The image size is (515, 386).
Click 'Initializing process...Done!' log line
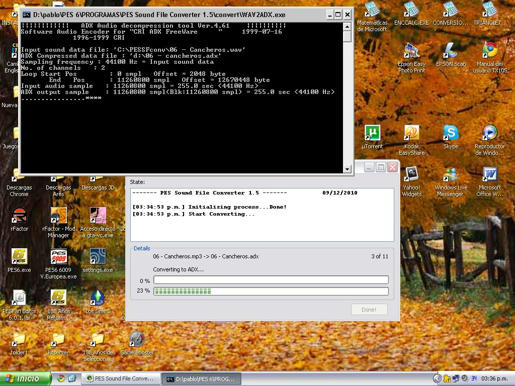tap(209, 207)
